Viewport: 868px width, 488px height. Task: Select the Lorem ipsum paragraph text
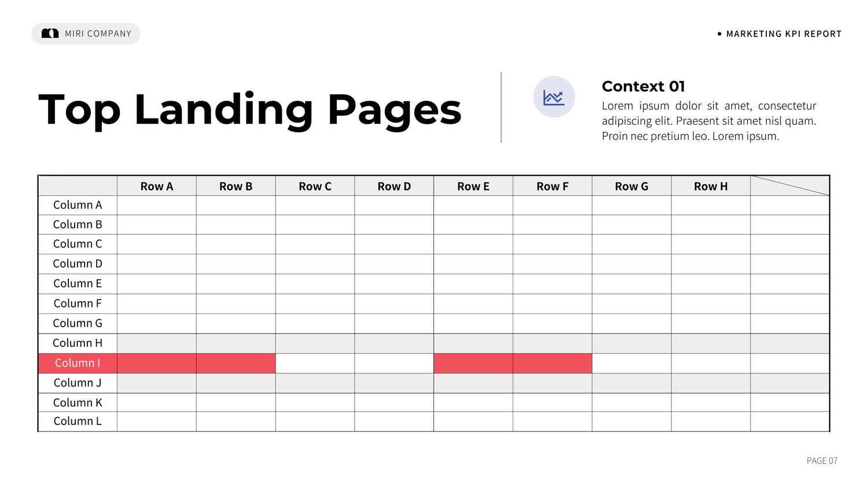[709, 121]
